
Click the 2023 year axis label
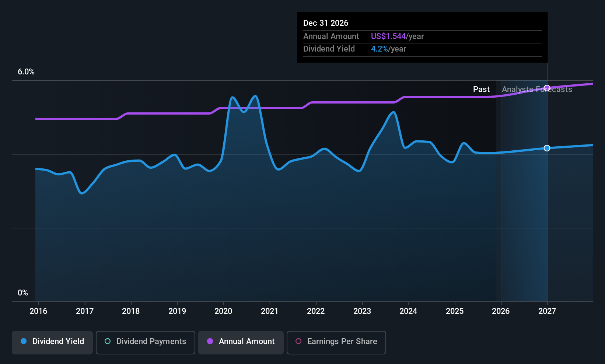362,311
